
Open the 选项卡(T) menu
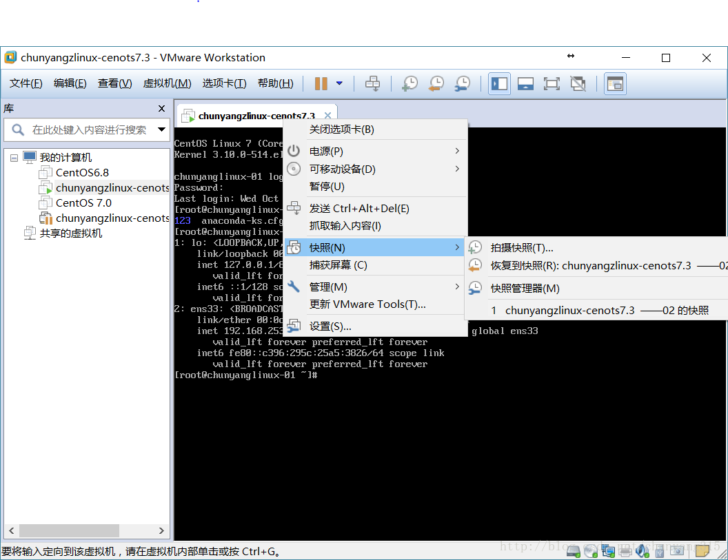pyautogui.click(x=224, y=83)
